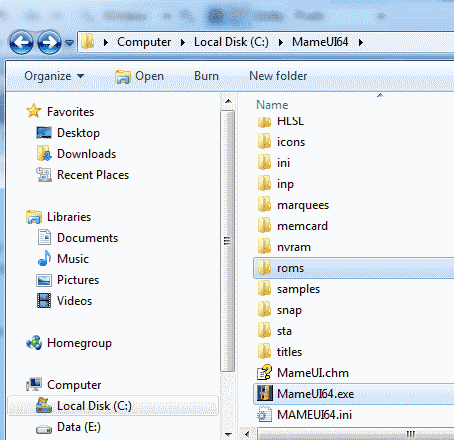Click the Name column header
454x440 pixels.
point(272,105)
